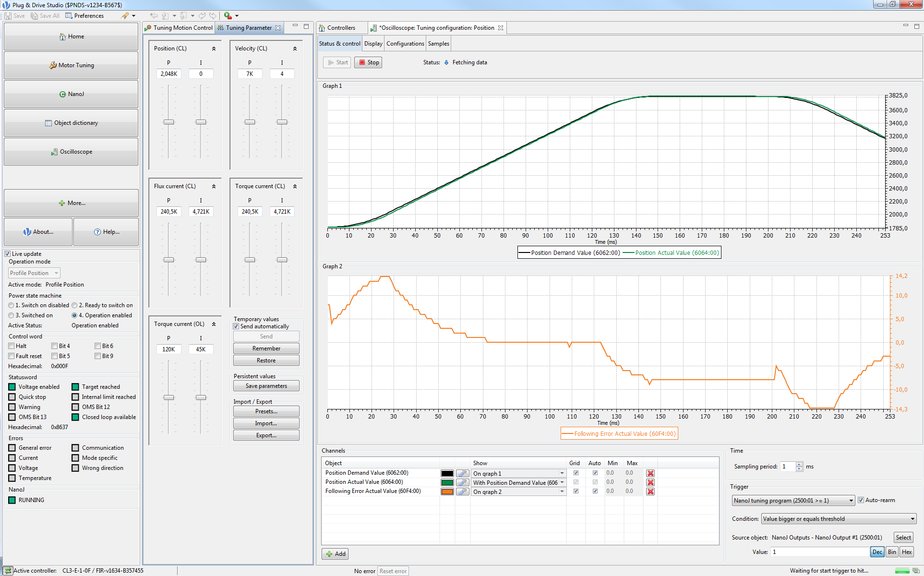Click the Stop button in oscilloscope
924x576 pixels.
(x=369, y=62)
